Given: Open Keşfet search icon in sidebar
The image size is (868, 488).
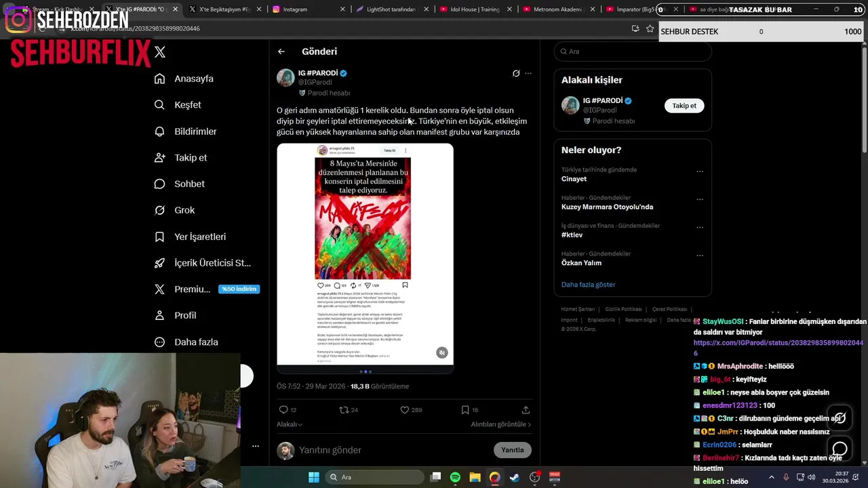Looking at the screenshot, I should (x=159, y=105).
